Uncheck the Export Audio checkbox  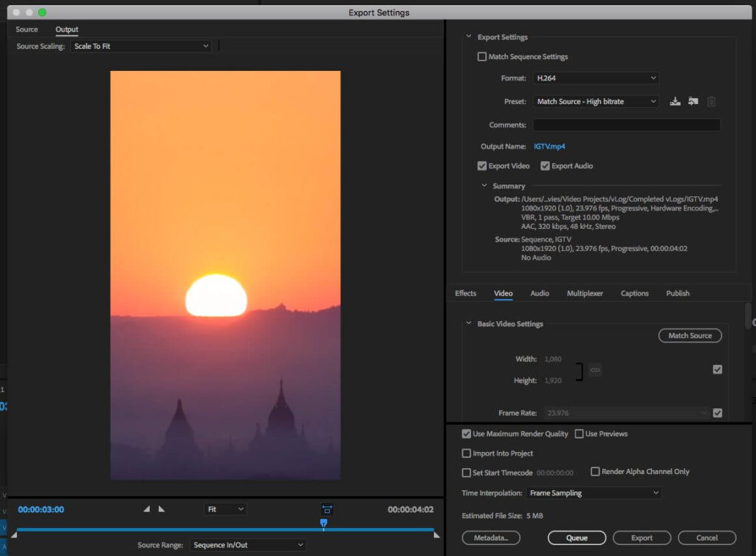click(x=545, y=166)
